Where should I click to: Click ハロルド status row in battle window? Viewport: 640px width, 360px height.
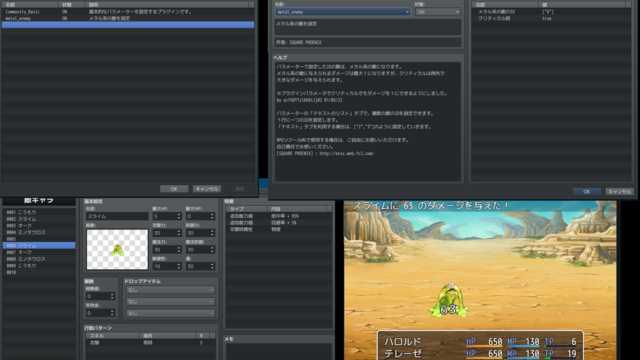pyautogui.click(x=480, y=342)
